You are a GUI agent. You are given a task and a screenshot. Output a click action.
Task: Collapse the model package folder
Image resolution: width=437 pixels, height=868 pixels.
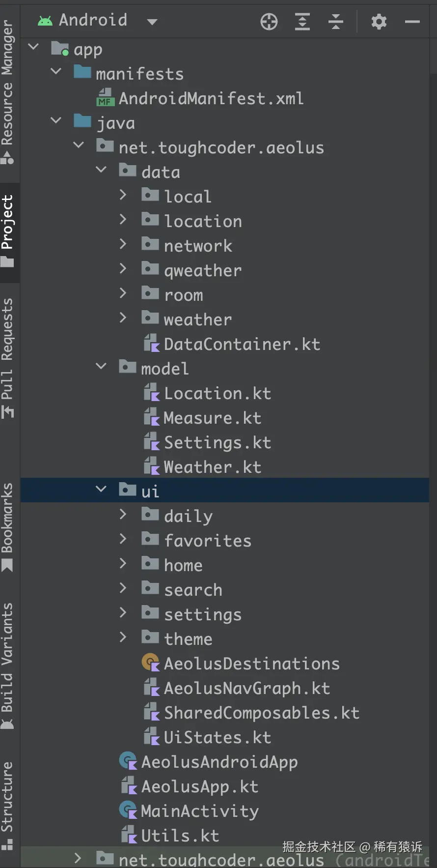pyautogui.click(x=101, y=366)
